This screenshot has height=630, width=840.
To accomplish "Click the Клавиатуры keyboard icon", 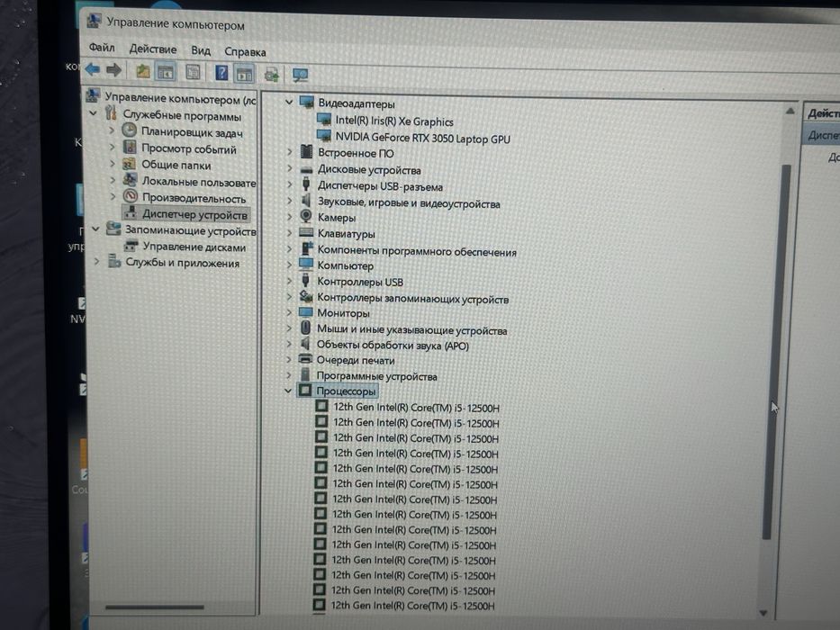I will click(306, 232).
